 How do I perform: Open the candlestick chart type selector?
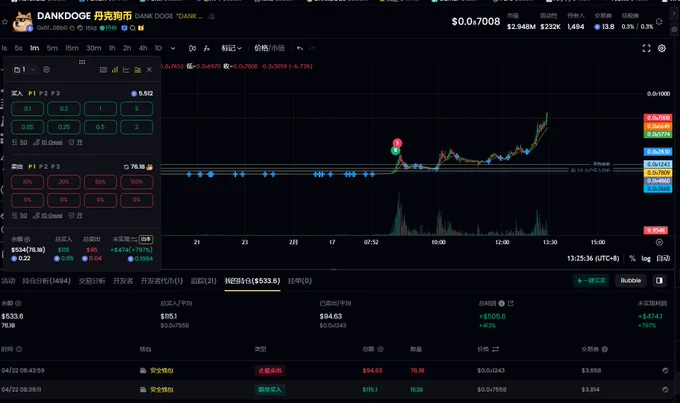point(193,48)
